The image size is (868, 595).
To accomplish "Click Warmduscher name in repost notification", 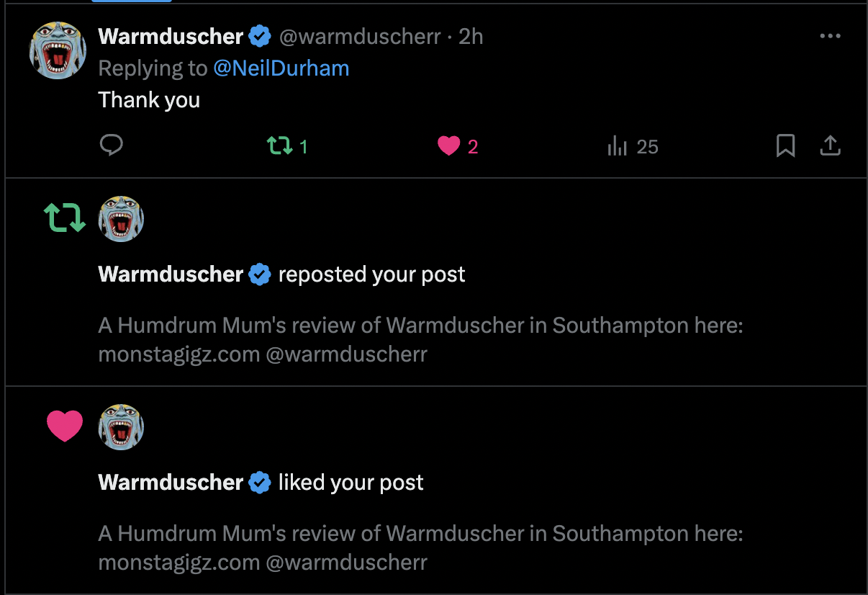I will (x=171, y=274).
